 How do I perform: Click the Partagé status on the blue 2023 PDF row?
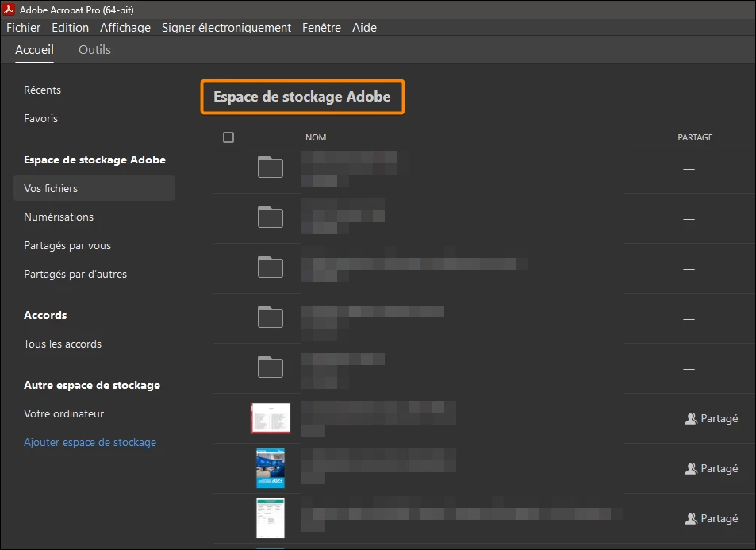tap(711, 468)
